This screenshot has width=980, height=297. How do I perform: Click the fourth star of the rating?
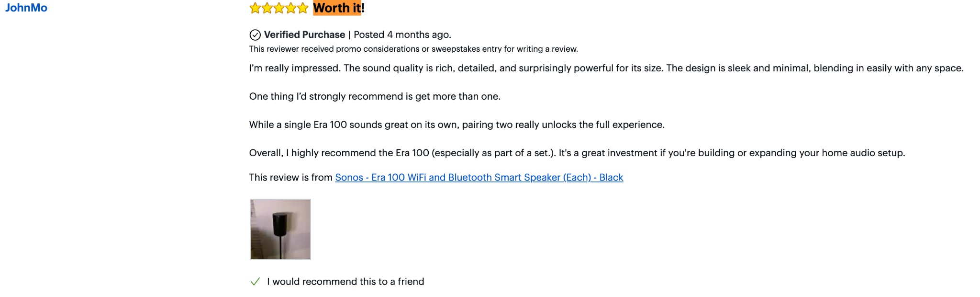(x=291, y=8)
